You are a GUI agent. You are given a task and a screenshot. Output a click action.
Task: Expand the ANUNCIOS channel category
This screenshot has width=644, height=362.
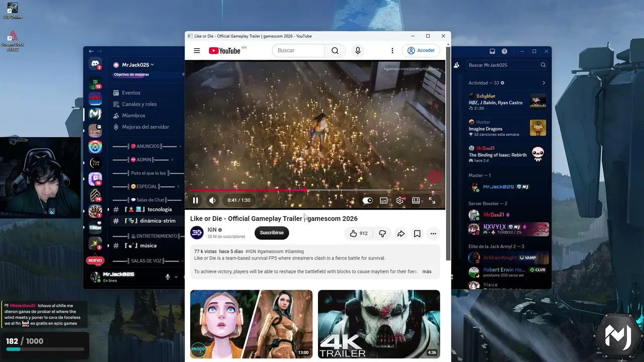click(x=146, y=146)
